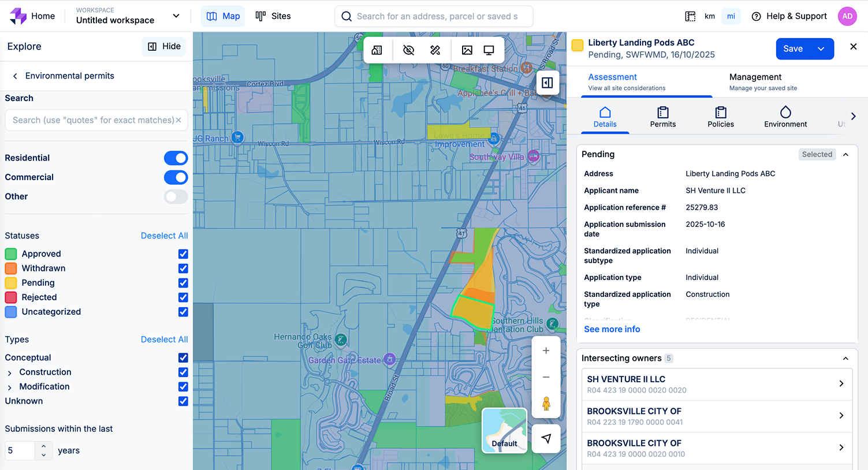The image size is (868, 470).
Task: Select the ruler measure tool
Action: (435, 50)
